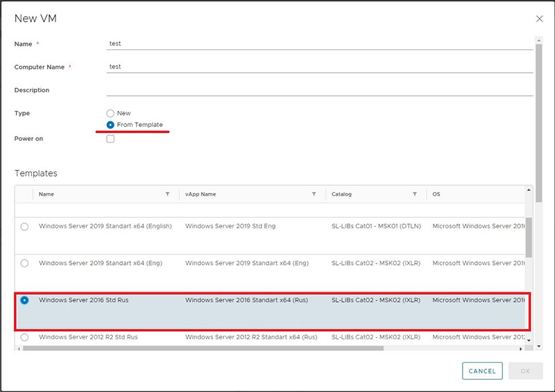Viewport: 555px width, 392px height.
Task: Click the templates horizontal scrollbar
Action: coord(208,348)
